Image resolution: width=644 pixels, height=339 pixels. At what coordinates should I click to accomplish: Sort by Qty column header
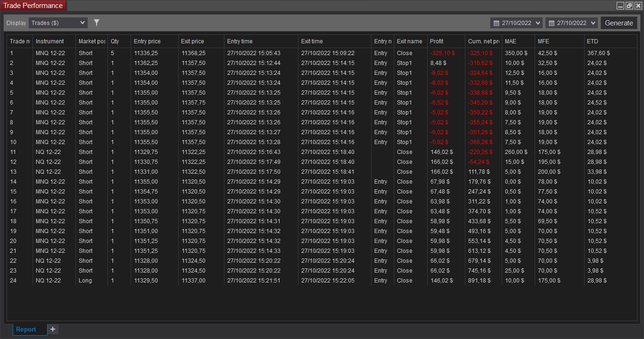(119, 41)
